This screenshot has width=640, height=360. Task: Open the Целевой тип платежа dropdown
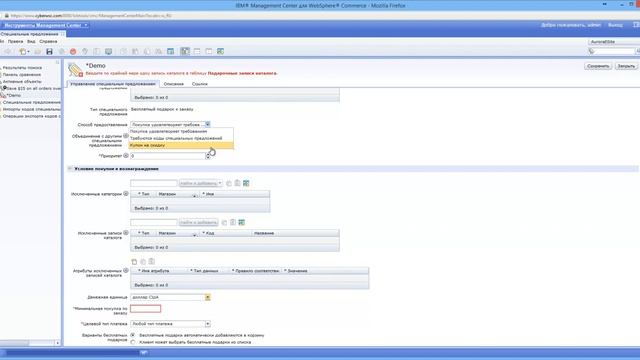[x=207, y=324]
